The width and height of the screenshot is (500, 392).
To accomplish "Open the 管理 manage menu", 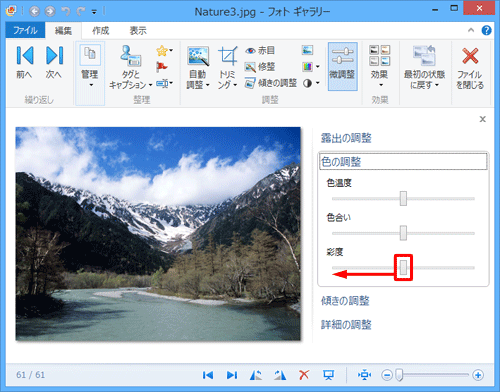I will [x=90, y=73].
